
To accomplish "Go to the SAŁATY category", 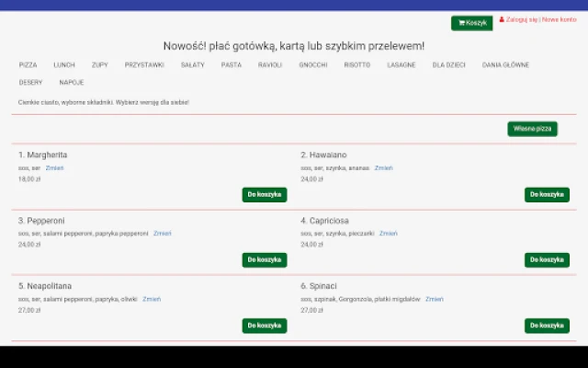I will point(193,65).
